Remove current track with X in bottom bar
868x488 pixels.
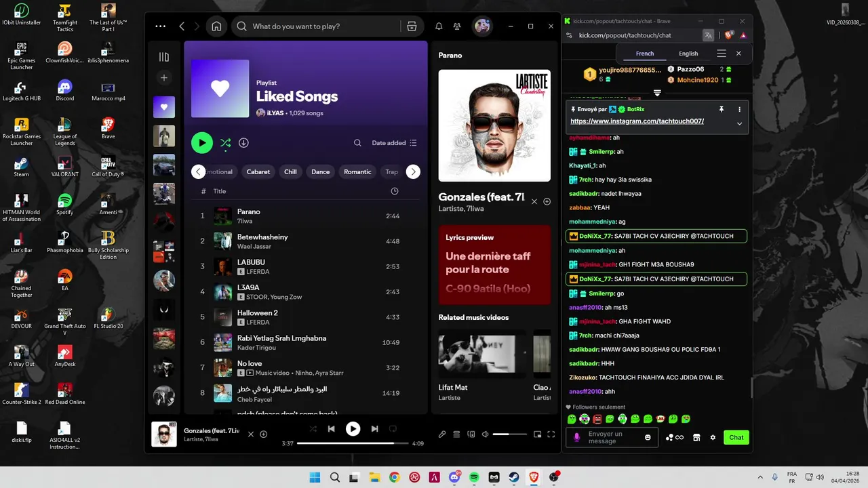click(x=251, y=434)
